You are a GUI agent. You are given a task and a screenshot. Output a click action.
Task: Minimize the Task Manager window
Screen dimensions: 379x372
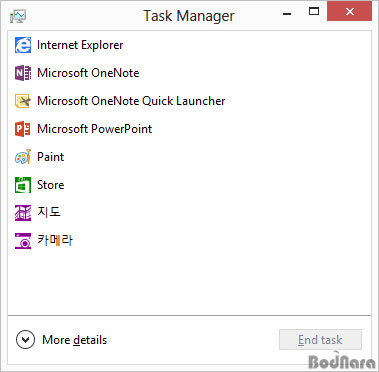click(287, 13)
